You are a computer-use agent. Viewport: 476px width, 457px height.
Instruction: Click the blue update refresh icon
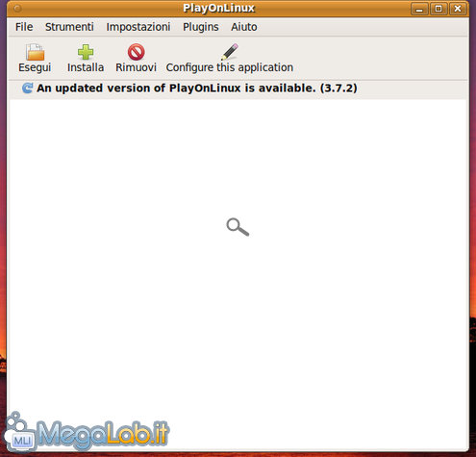(x=28, y=88)
